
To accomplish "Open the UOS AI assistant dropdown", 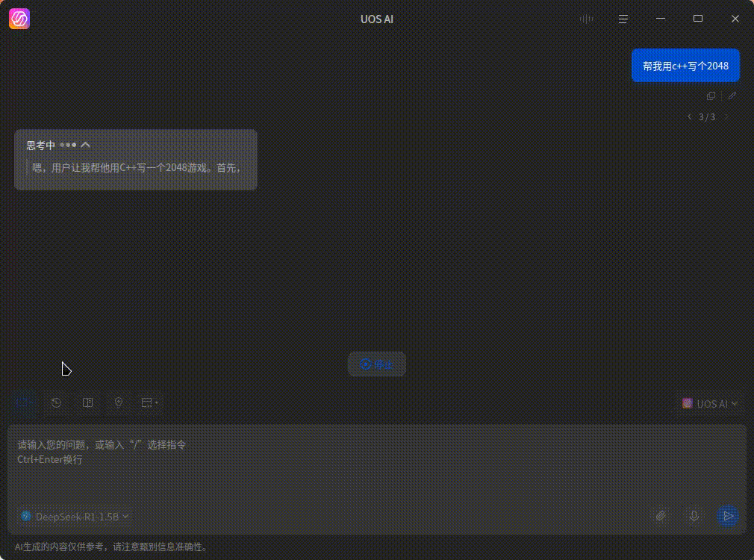I will pyautogui.click(x=710, y=403).
